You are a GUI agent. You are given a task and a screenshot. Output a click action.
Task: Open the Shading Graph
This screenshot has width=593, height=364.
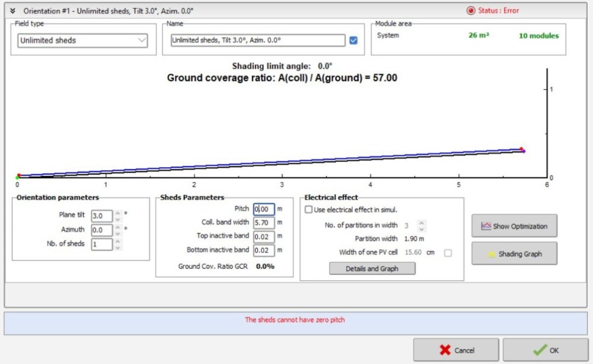514,254
